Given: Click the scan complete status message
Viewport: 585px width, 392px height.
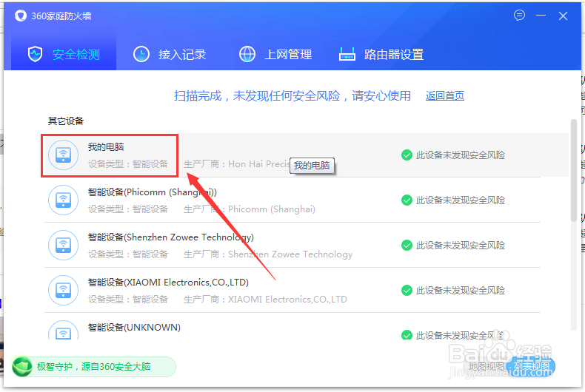Looking at the screenshot, I should [292, 95].
